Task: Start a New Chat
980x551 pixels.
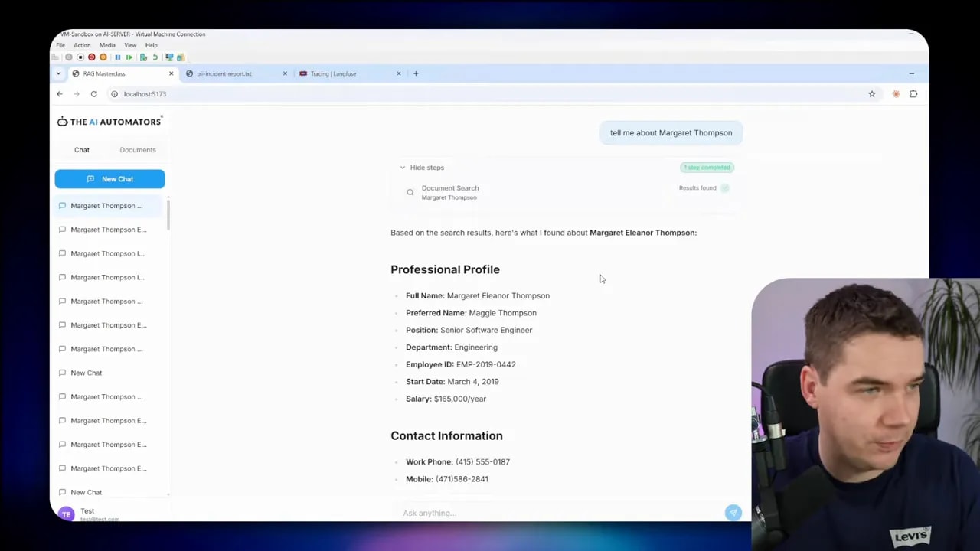Action: click(109, 178)
